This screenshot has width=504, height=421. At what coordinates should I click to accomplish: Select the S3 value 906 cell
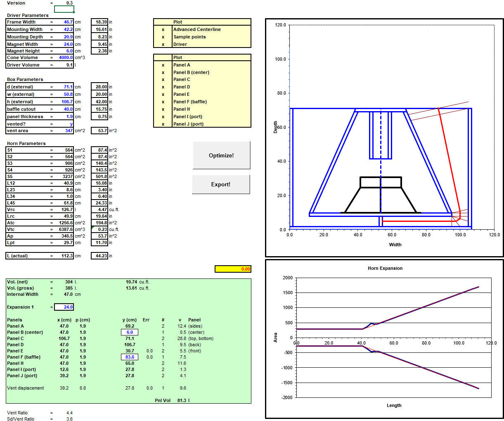point(64,163)
